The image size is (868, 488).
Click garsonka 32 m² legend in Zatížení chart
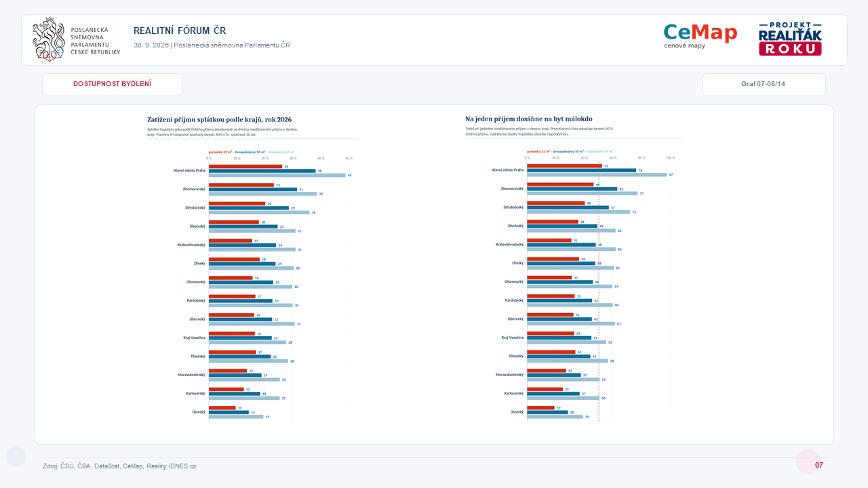220,152
